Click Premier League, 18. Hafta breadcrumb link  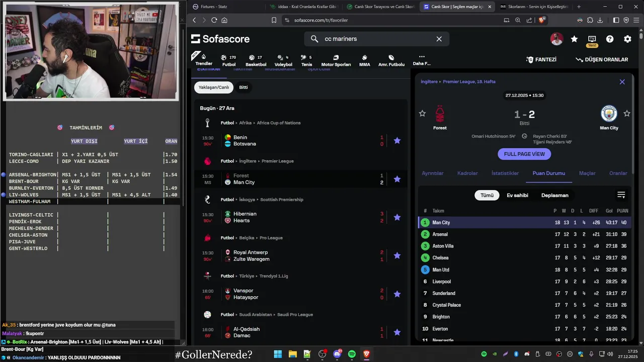469,81
